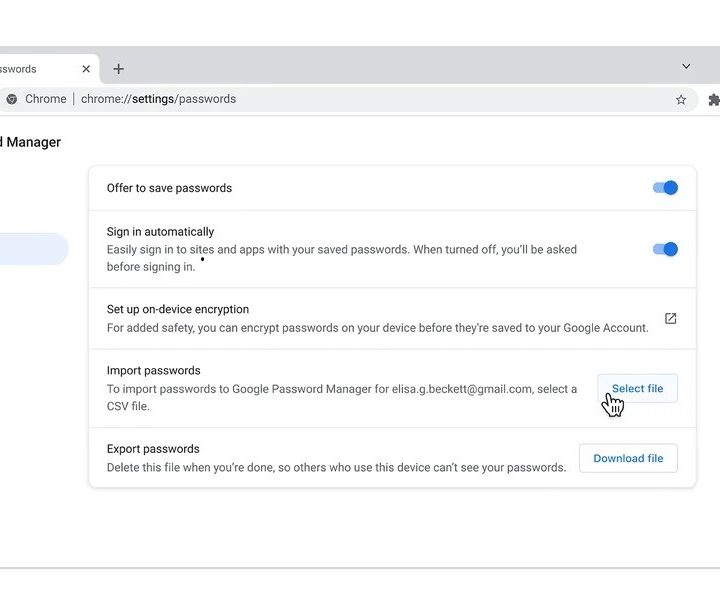
Task: Expand the tab search chevron
Action: coord(686,67)
